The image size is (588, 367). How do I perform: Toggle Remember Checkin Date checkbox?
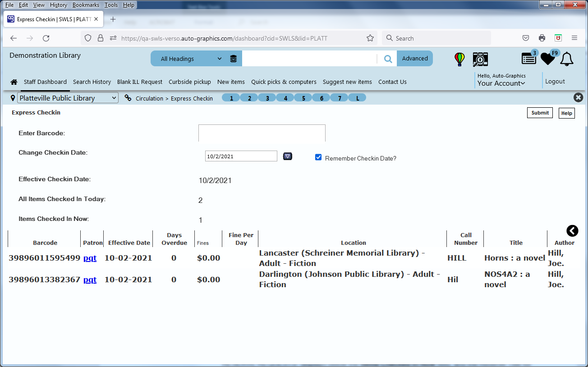[x=318, y=157]
